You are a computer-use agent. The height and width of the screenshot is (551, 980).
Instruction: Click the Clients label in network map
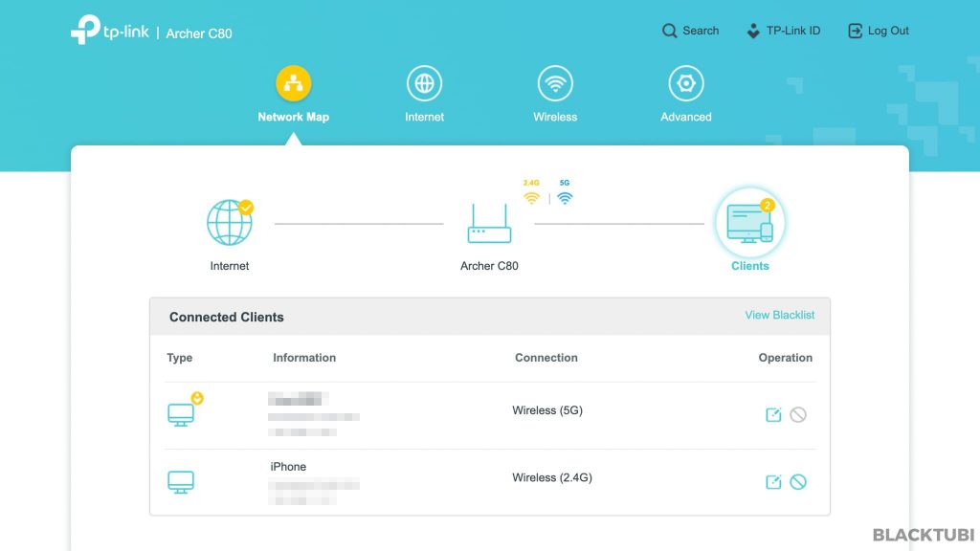pyautogui.click(x=750, y=266)
